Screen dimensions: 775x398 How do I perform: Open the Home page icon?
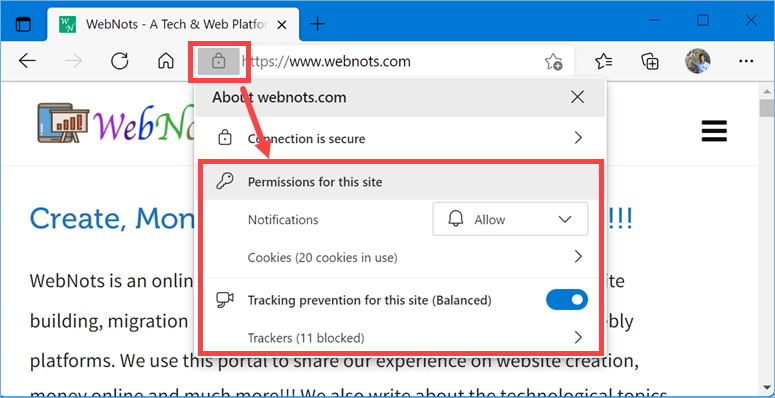tap(166, 61)
